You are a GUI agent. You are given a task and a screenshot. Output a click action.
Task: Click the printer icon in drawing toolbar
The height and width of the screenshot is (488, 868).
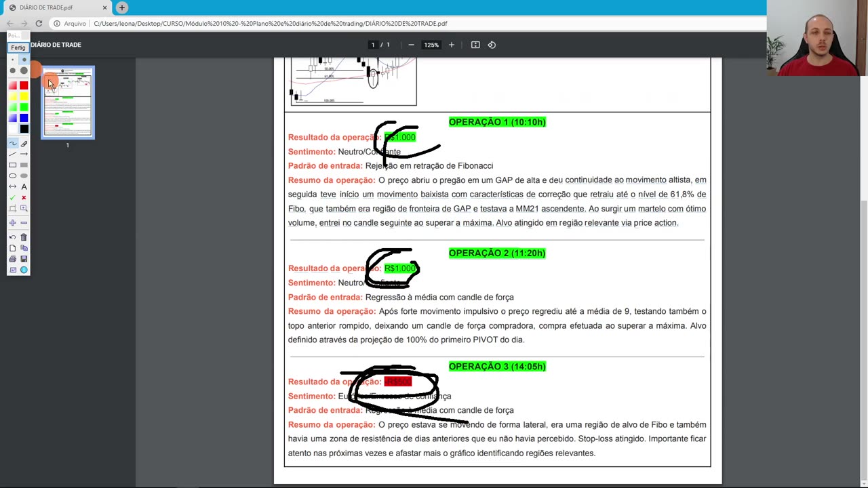(12, 259)
